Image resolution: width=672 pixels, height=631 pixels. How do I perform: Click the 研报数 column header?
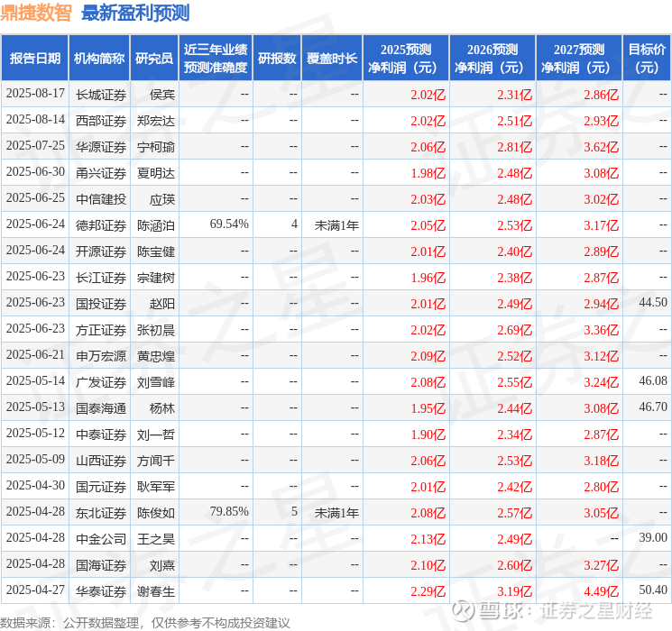coord(277,59)
